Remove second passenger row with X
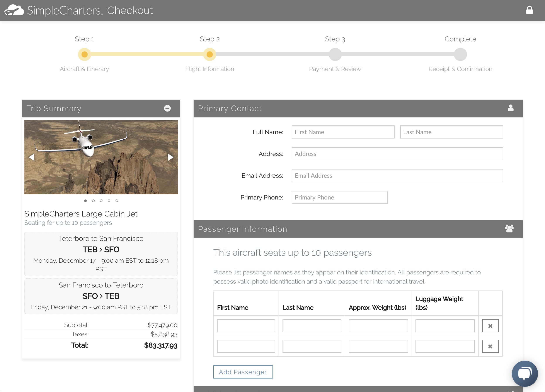 490,346
